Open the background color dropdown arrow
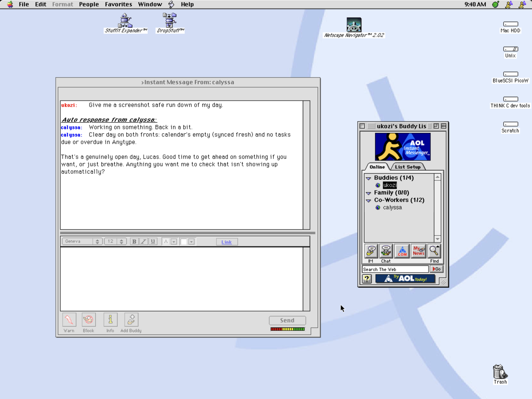Image resolution: width=532 pixels, height=399 pixels. click(191, 242)
